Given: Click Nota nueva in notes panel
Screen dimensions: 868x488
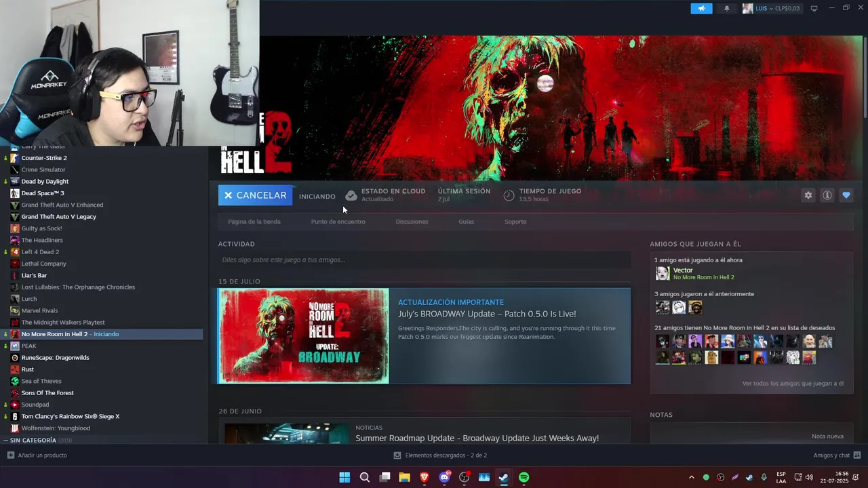Looking at the screenshot, I should 827,436.
